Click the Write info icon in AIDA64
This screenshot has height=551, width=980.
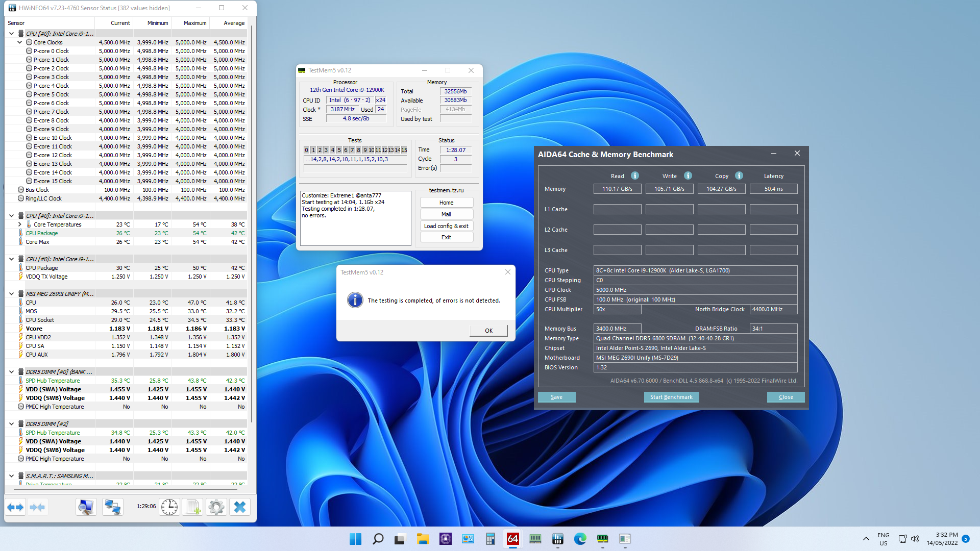click(688, 176)
